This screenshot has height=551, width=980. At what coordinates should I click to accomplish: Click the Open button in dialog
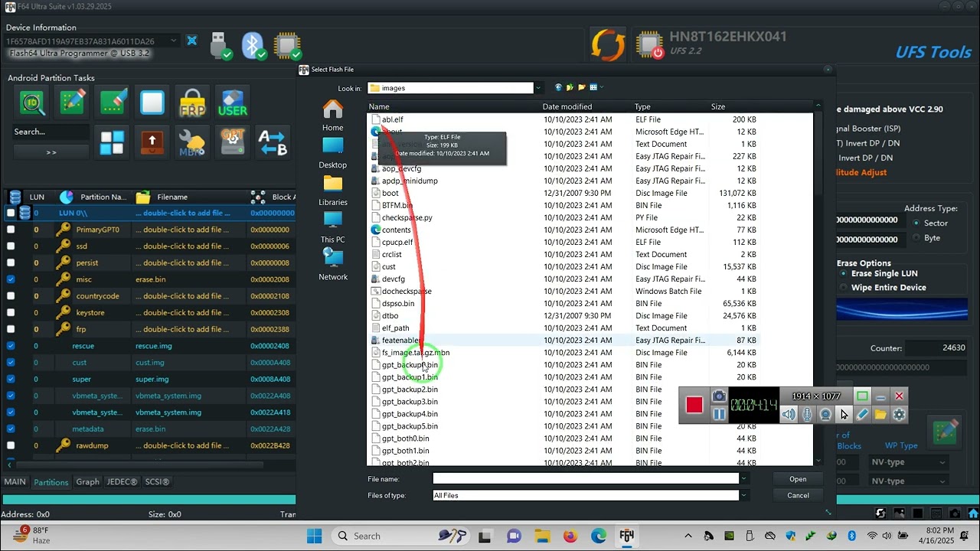[x=798, y=479]
